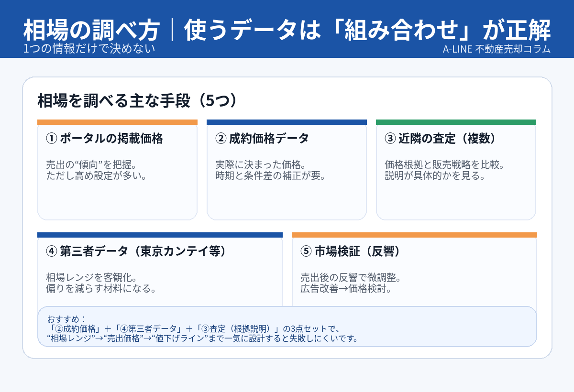Select the "④ 第三者データ（東京カンテイ等）" card heading

click(135, 251)
